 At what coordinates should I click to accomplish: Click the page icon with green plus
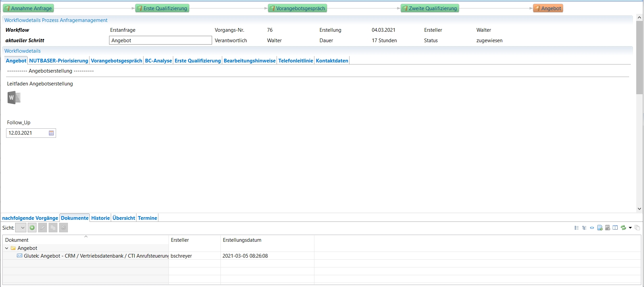[600, 228]
